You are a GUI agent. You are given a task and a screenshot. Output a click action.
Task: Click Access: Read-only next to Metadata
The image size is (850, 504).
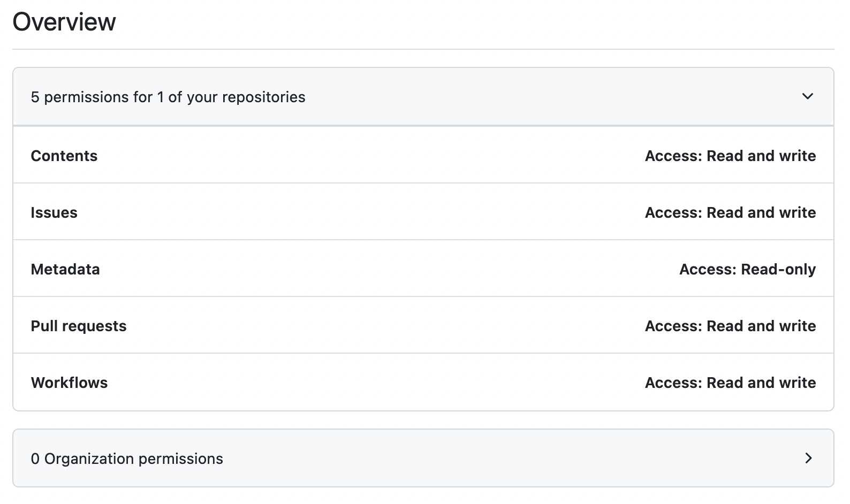(747, 269)
